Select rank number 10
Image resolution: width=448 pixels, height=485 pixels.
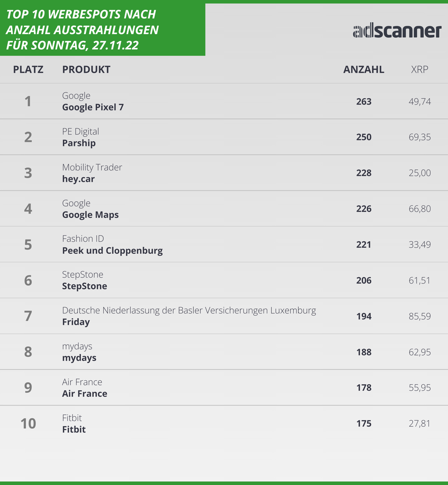(28, 423)
